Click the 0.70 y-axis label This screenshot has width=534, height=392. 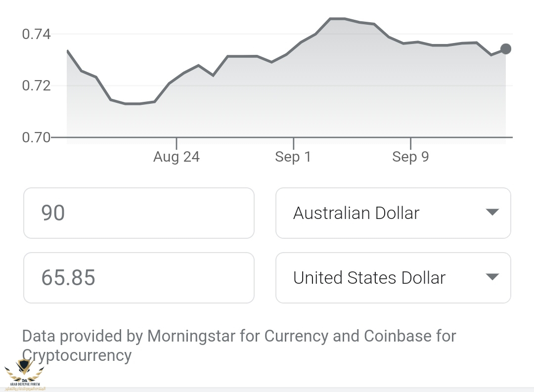coord(36,137)
